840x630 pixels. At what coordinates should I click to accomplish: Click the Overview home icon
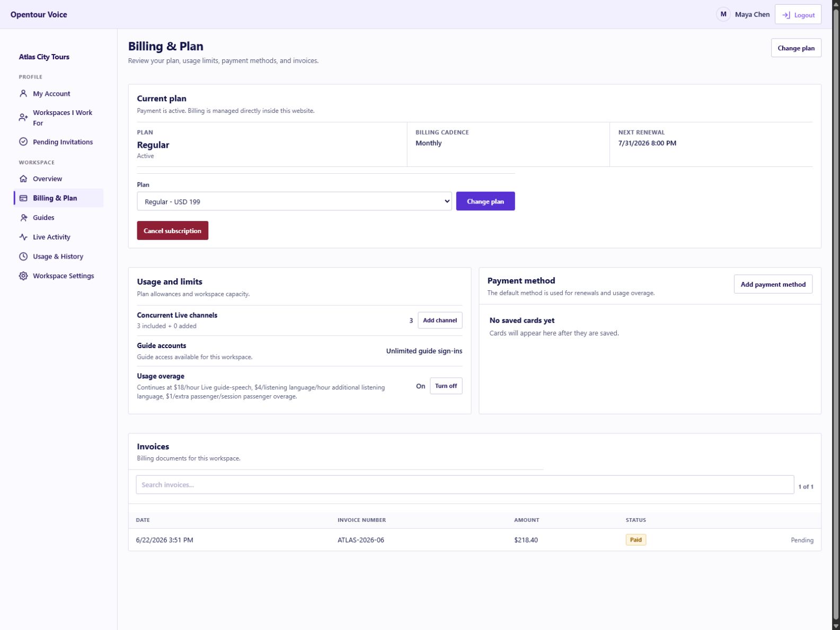tap(23, 179)
